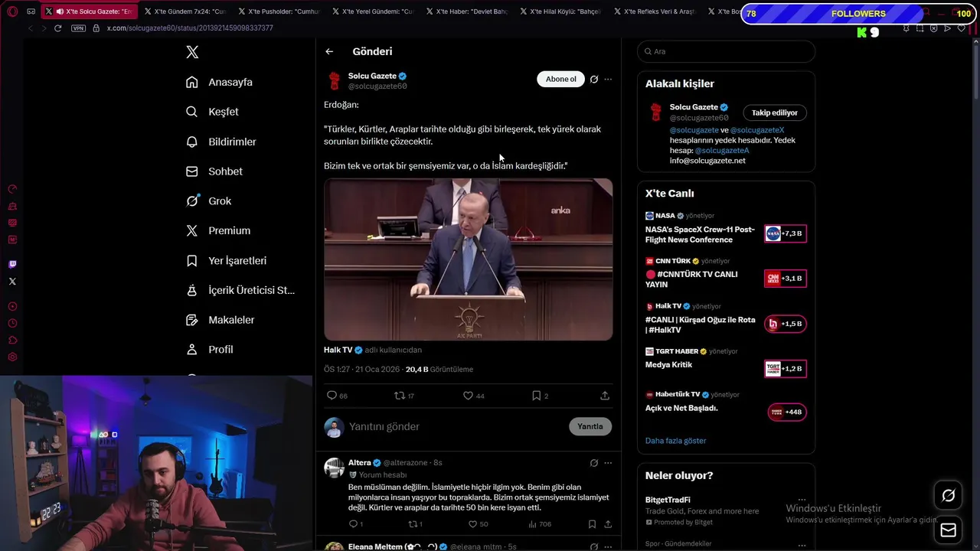
Task: Open replies via the comment icon showing 66
Action: click(332, 396)
